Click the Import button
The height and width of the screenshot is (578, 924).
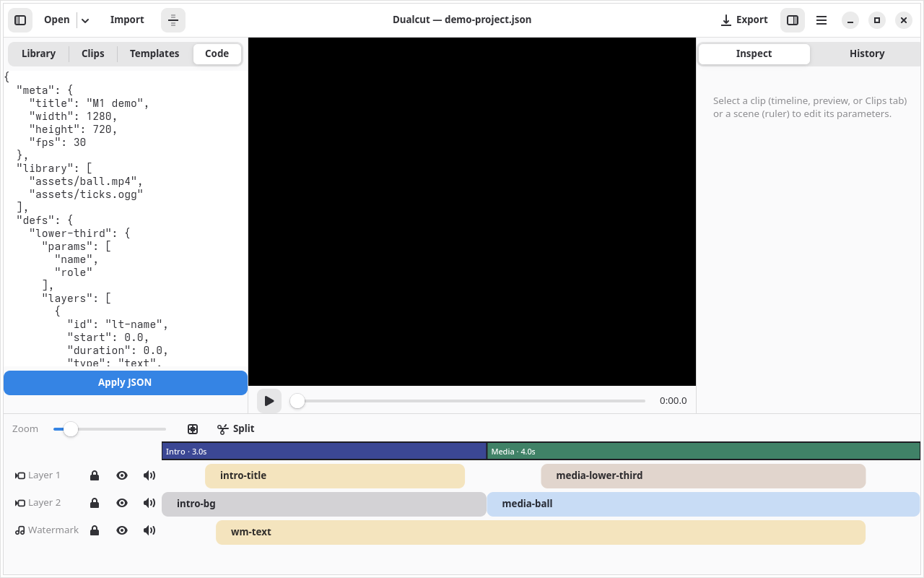tap(127, 20)
